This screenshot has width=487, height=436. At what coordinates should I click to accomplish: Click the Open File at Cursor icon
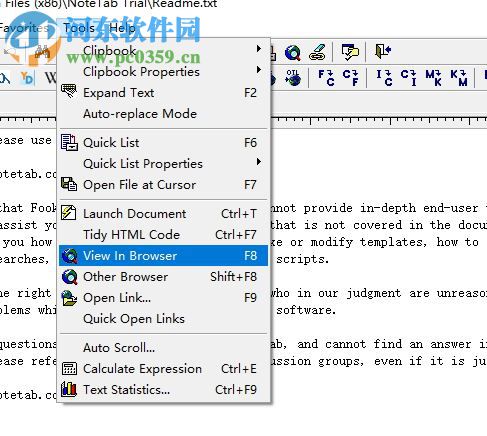coord(69,184)
